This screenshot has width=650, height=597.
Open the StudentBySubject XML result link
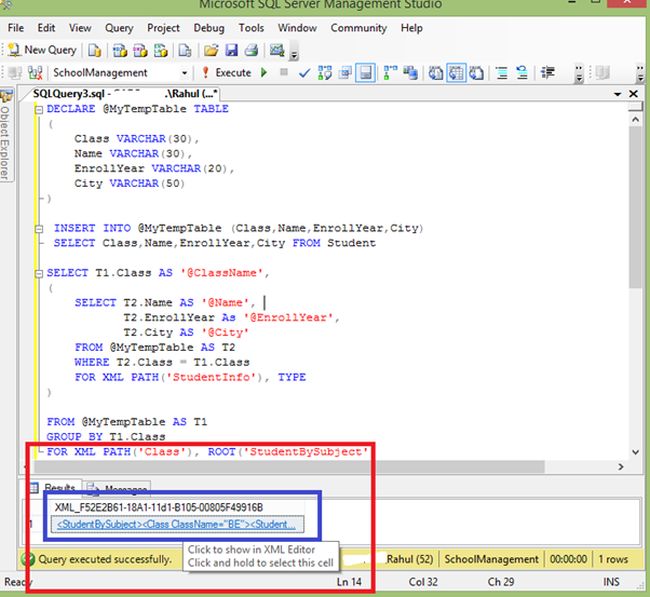point(175,524)
